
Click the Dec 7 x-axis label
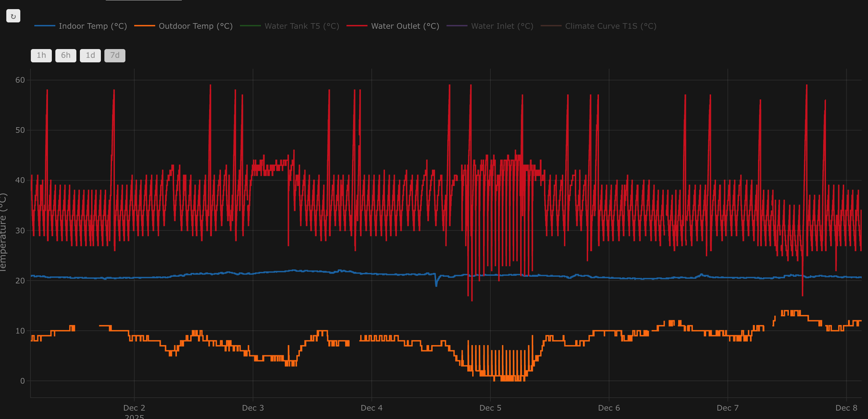click(727, 408)
